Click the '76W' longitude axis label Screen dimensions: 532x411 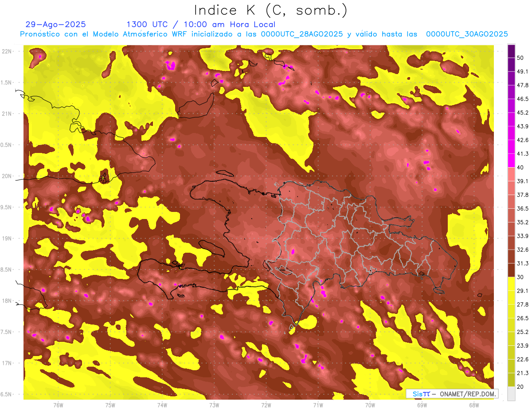click(58, 405)
